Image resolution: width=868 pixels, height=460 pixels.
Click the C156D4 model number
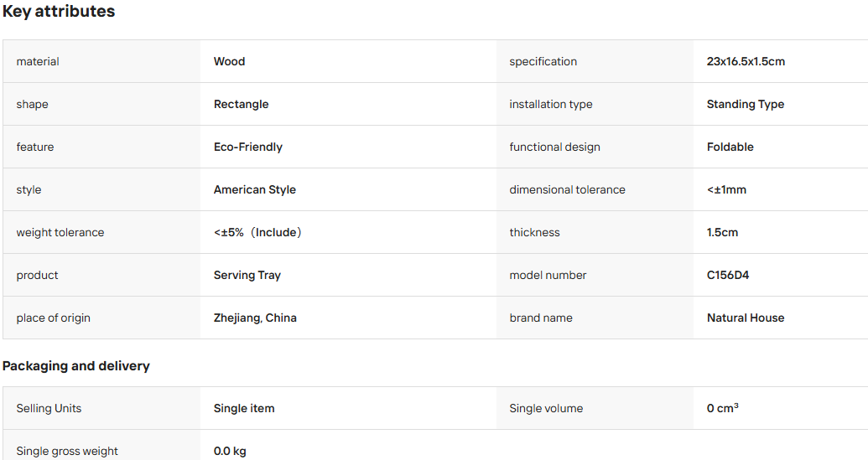tap(728, 276)
